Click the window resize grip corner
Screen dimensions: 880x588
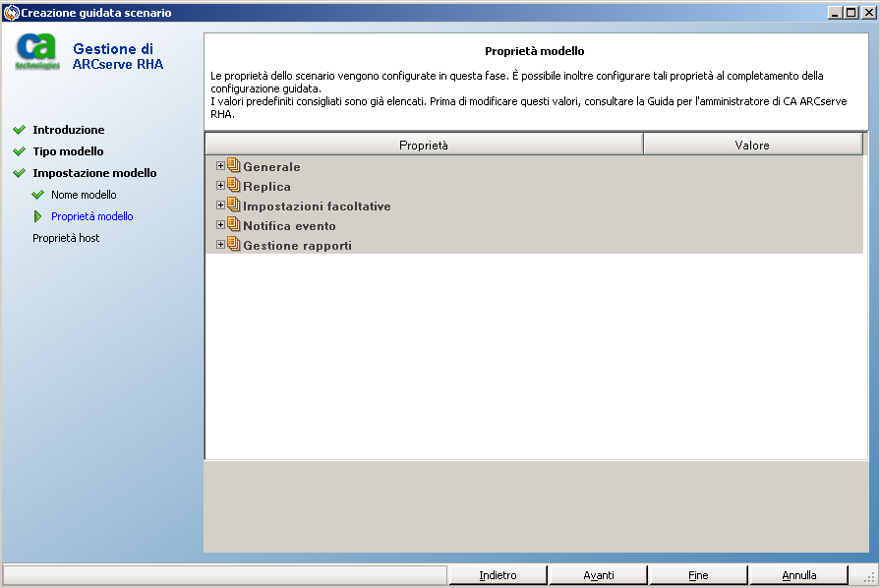point(869,577)
